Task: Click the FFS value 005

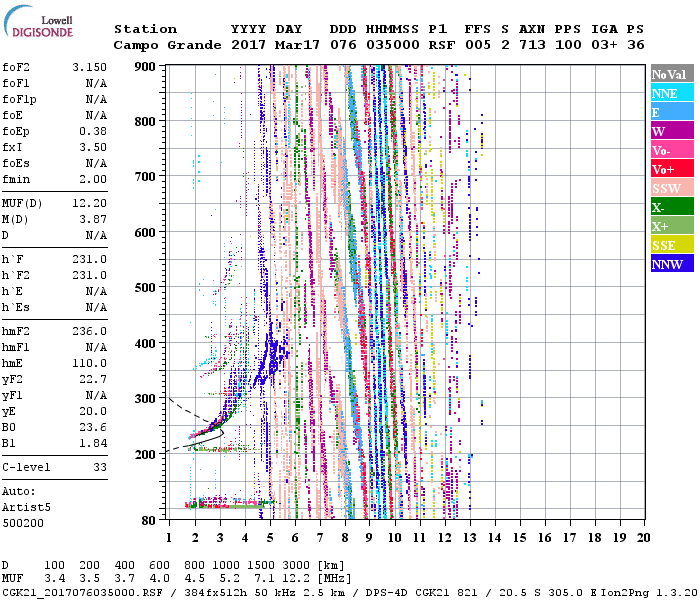Action: [478, 45]
